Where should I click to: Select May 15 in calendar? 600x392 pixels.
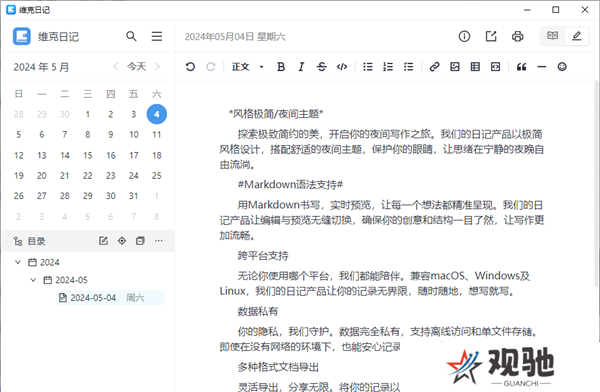click(88, 155)
